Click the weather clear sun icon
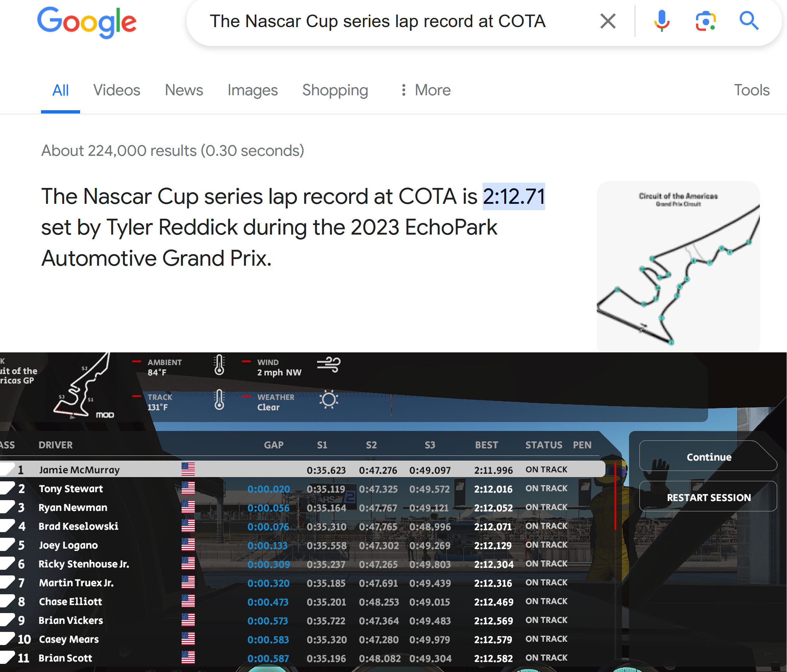 328,401
